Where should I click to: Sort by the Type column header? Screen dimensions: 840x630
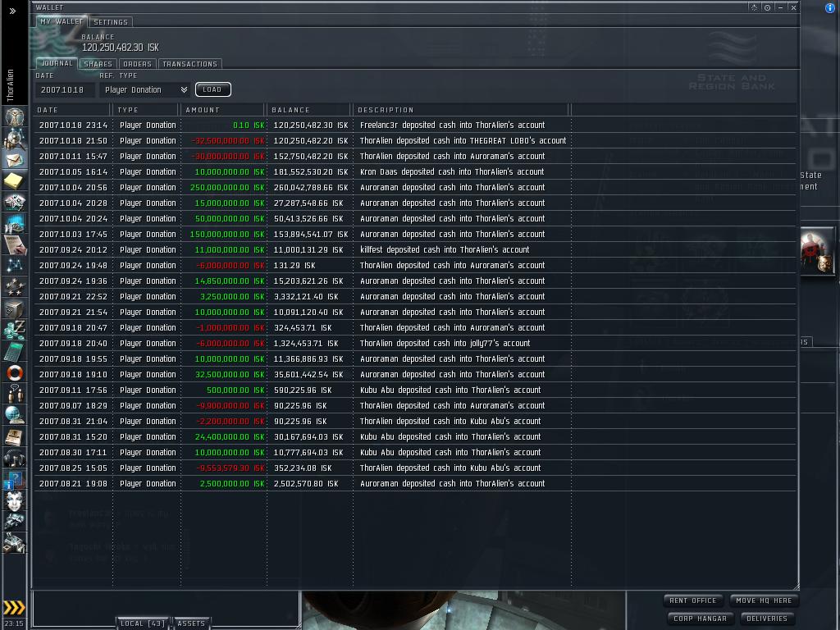point(147,110)
